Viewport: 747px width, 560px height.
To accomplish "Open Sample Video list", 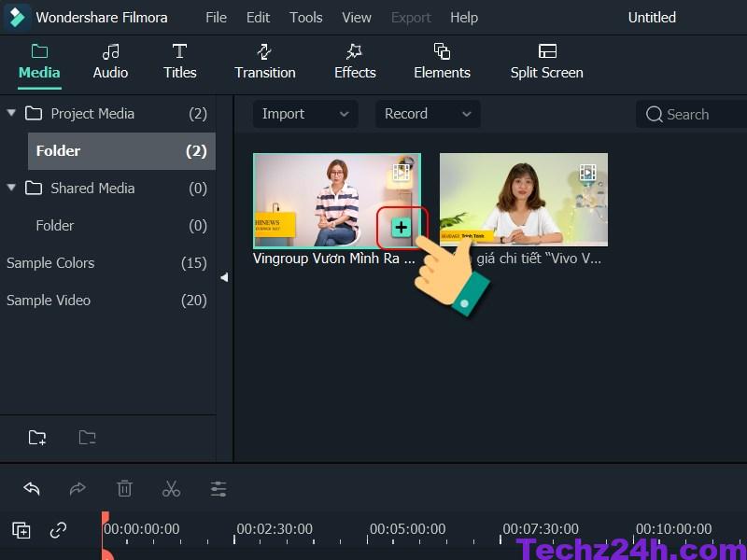I will (107, 300).
